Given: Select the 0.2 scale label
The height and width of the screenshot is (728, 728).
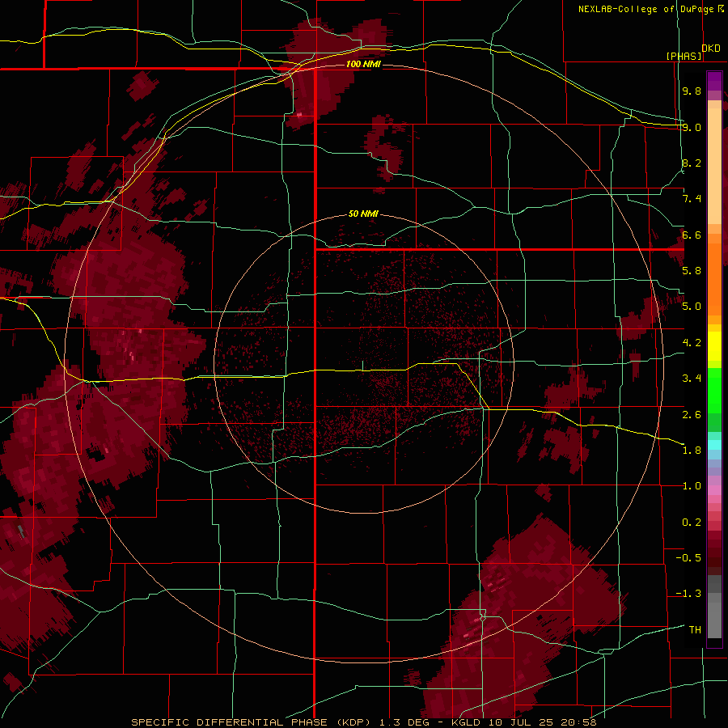Looking at the screenshot, I should point(692,523).
